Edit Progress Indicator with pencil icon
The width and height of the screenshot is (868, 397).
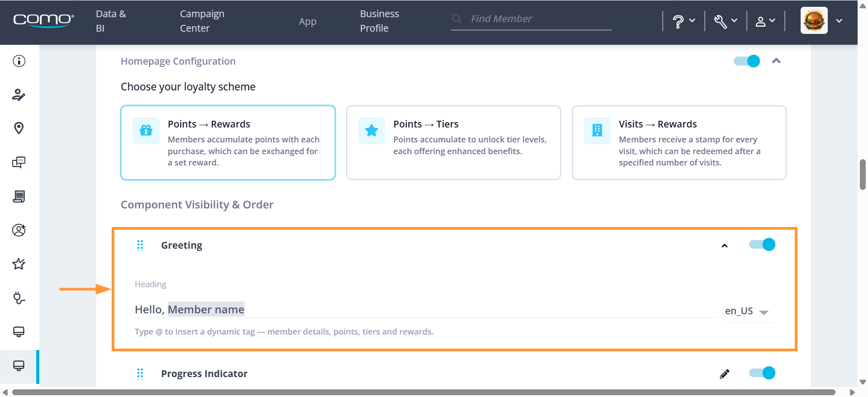tap(725, 374)
